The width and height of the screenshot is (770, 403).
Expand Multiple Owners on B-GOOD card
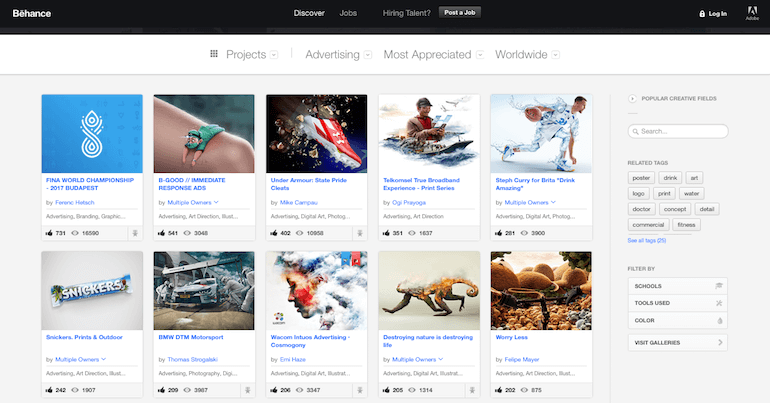216,202
